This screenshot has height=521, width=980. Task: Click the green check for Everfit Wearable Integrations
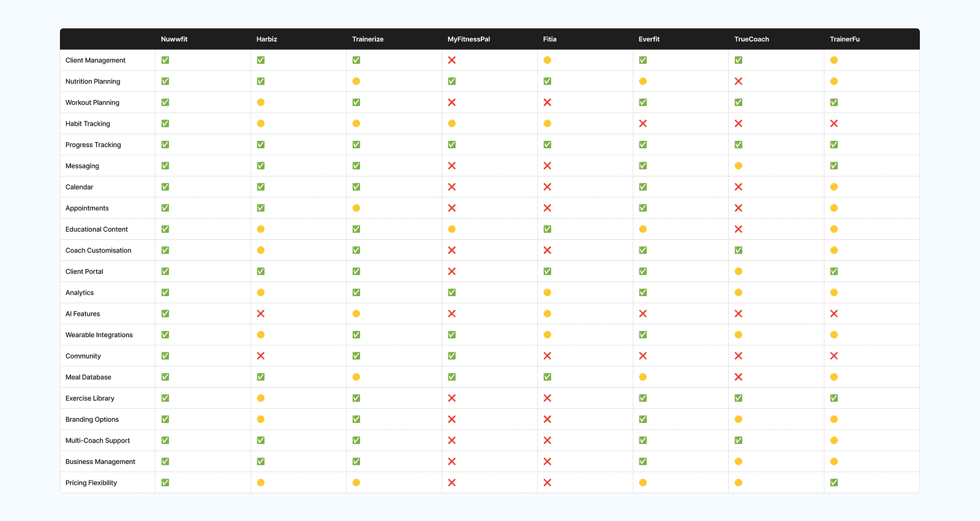pos(643,335)
